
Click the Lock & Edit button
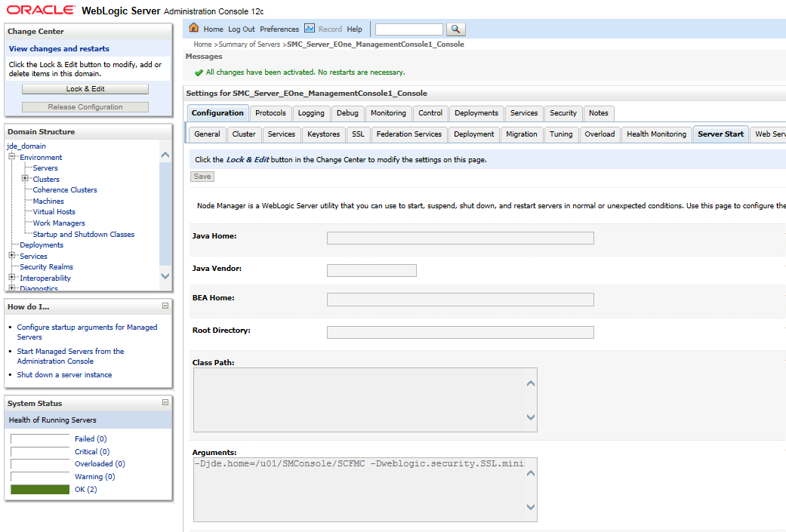click(85, 89)
